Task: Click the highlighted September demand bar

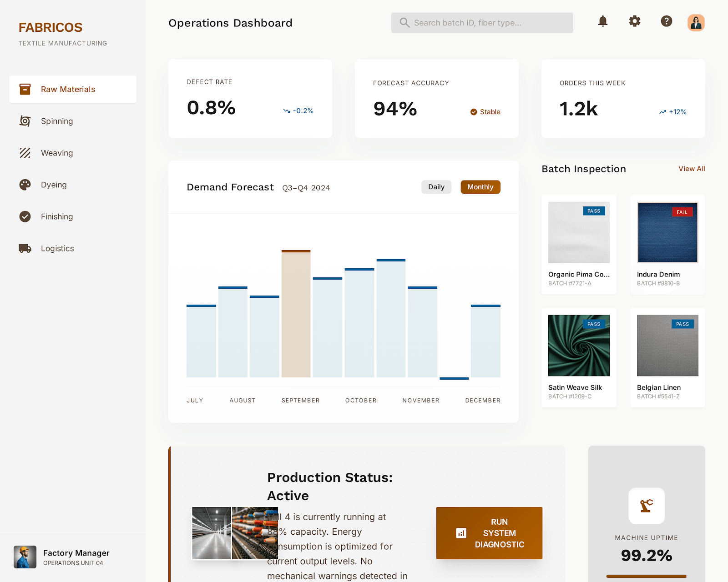Action: click(x=296, y=314)
